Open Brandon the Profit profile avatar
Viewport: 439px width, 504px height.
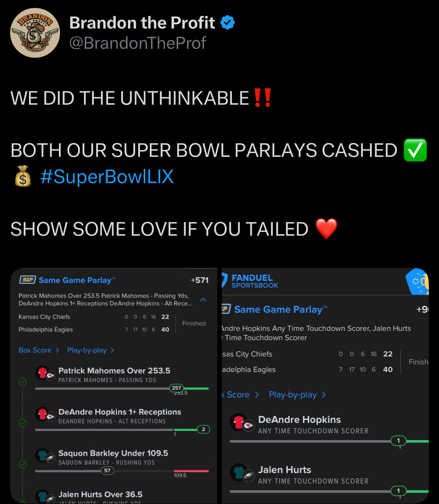[35, 33]
